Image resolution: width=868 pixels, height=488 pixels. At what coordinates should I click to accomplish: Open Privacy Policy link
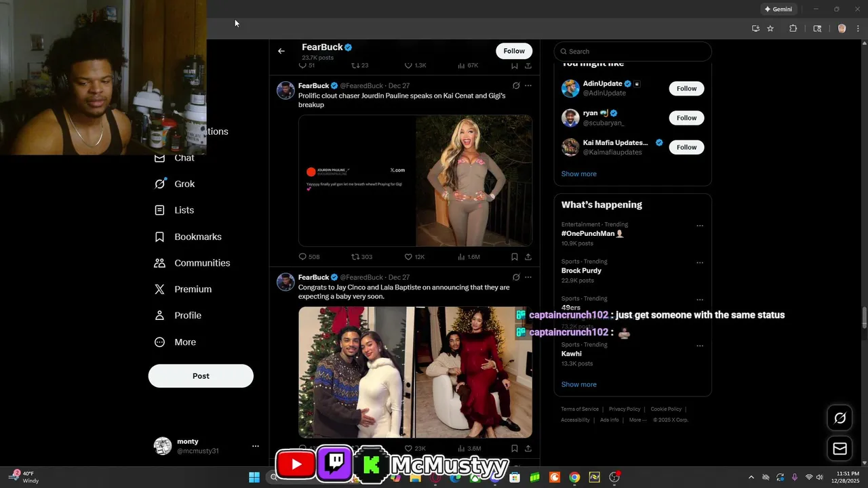click(625, 409)
